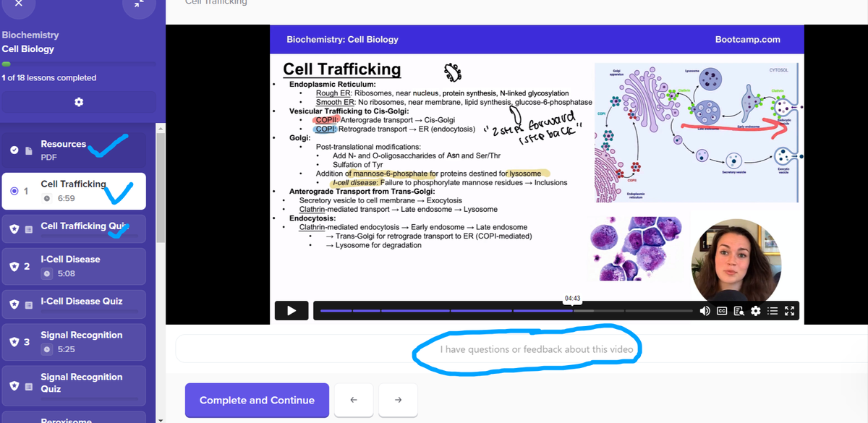The image size is (868, 423).
Task: Click the 04:43 timestamp marker on the timeline
Action: click(571, 298)
